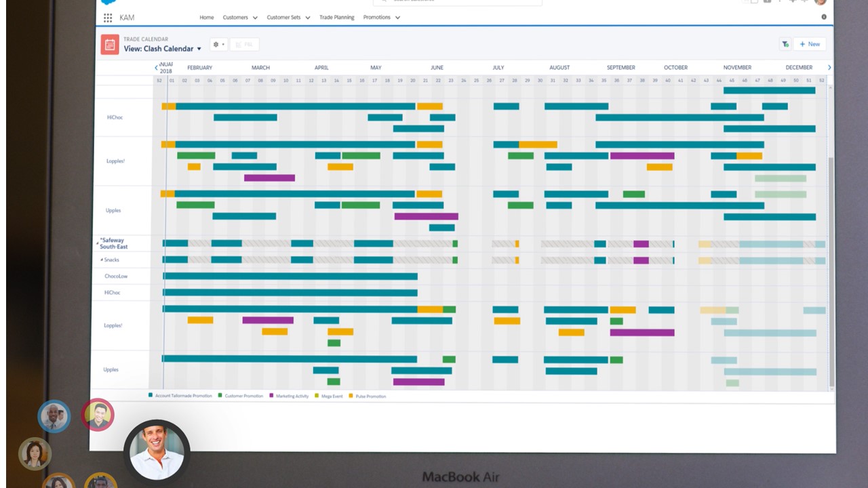Image resolution: width=868 pixels, height=488 pixels.
Task: Click the NOVEMBER month header
Action: pyautogui.click(x=737, y=68)
